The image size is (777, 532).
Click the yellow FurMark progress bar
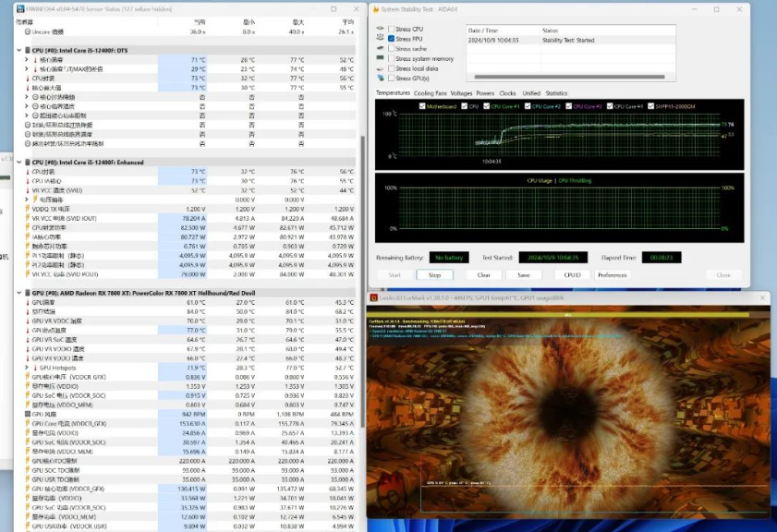[x=559, y=315]
